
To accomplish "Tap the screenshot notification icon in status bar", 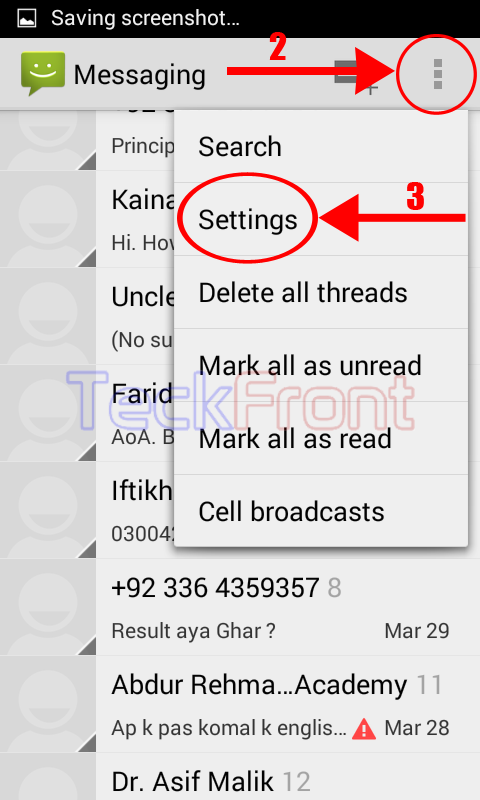I will coord(27,19).
